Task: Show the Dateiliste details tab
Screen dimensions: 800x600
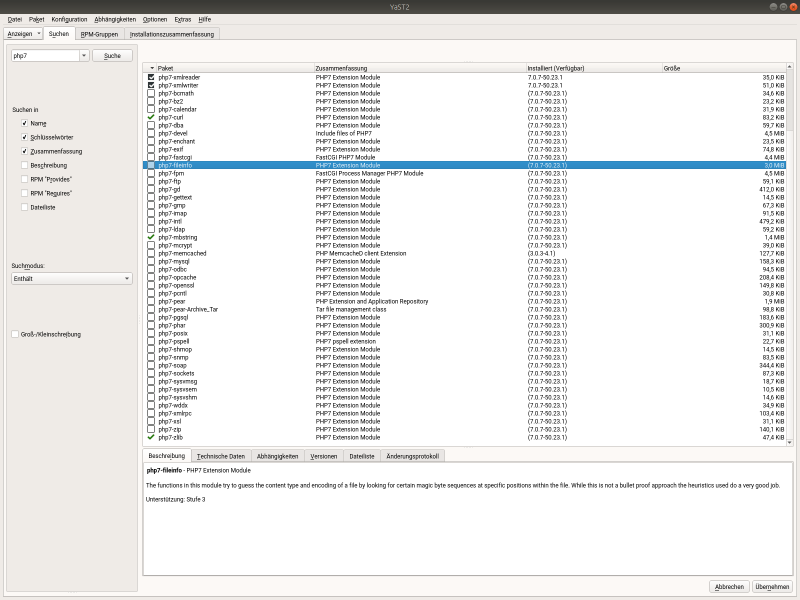Action: coord(362,456)
